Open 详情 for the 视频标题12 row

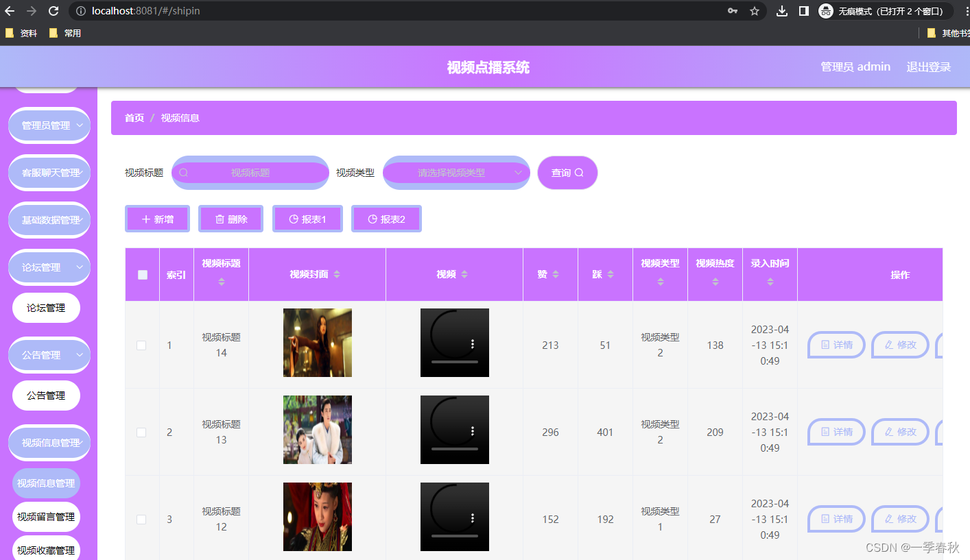click(x=836, y=519)
